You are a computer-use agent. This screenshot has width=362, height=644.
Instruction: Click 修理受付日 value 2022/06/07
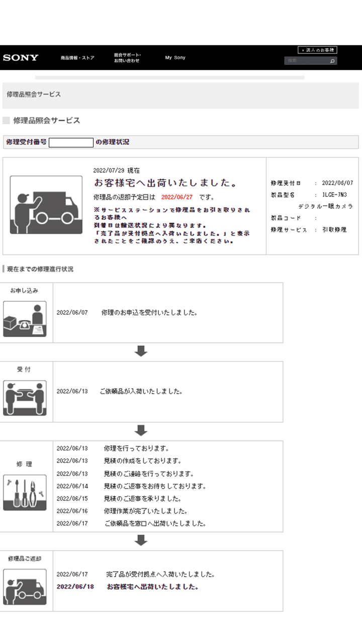point(337,183)
